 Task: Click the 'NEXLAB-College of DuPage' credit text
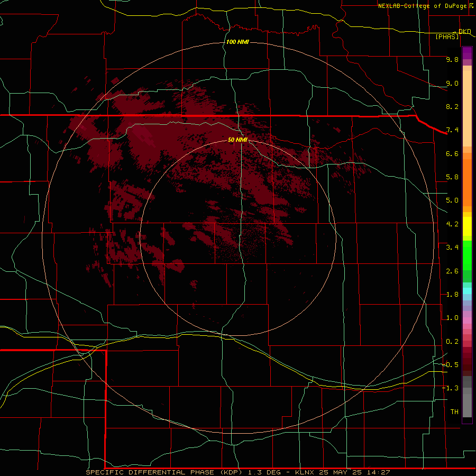(x=422, y=6)
